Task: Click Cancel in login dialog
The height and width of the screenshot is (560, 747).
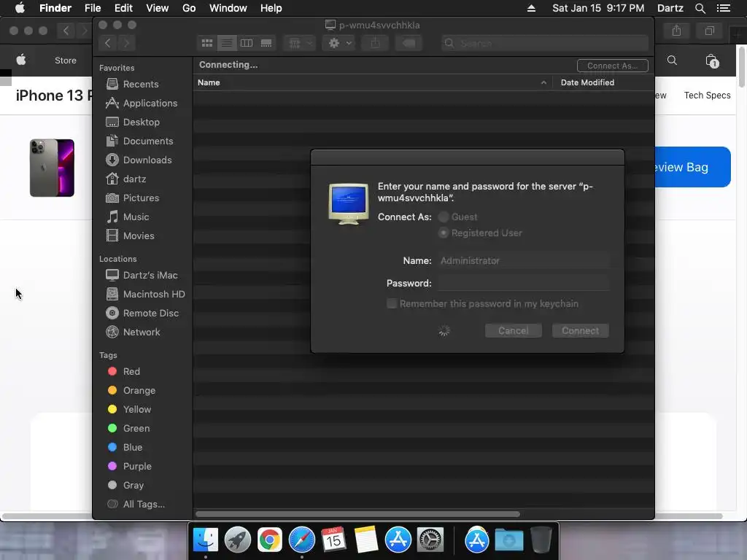Action: 513,331
